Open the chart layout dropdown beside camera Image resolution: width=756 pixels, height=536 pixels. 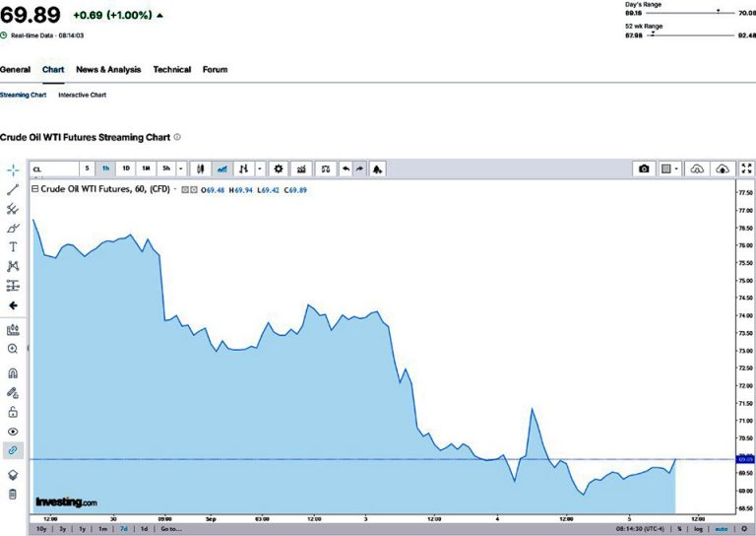(x=670, y=168)
